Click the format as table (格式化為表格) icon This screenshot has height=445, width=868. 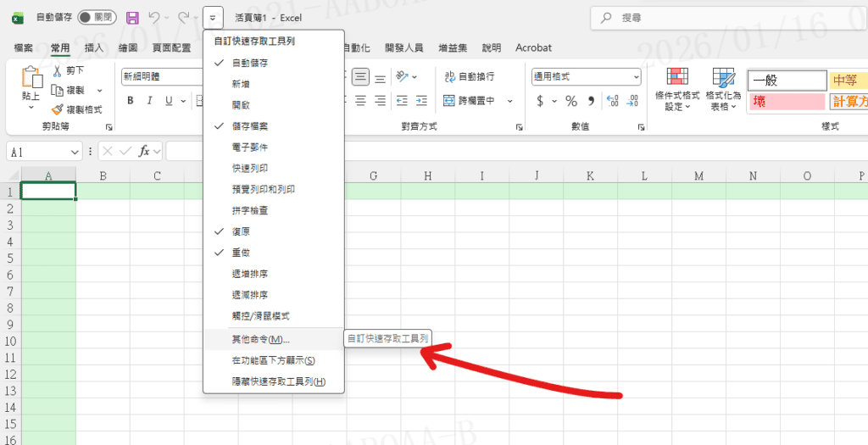click(722, 88)
